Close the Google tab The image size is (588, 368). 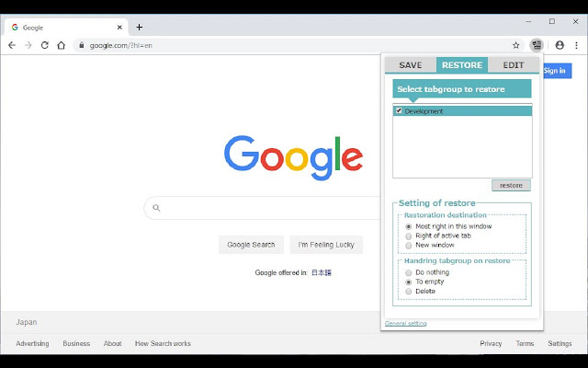coord(119,27)
